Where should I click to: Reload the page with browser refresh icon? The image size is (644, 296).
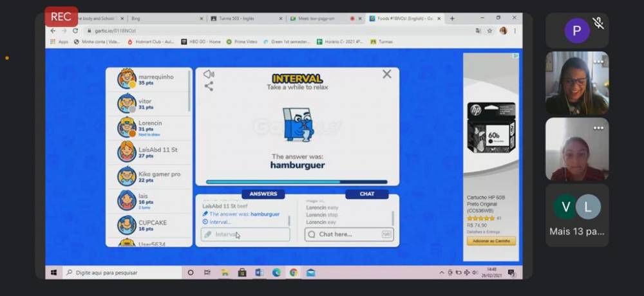pos(75,30)
